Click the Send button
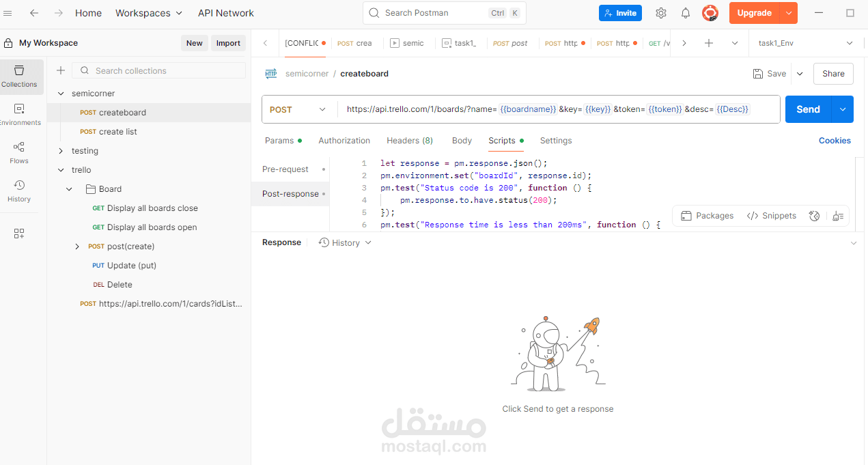Image resolution: width=868 pixels, height=465 pixels. click(x=808, y=109)
